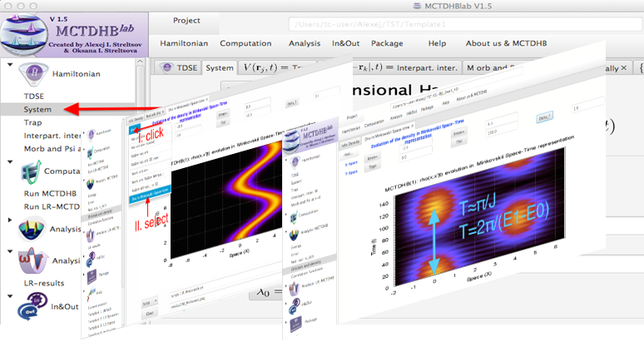Viewport: 644px width, 342px height.
Task: Click the Analysis MCTDHB surface-plot icon in main sidebar
Action: click(32, 230)
